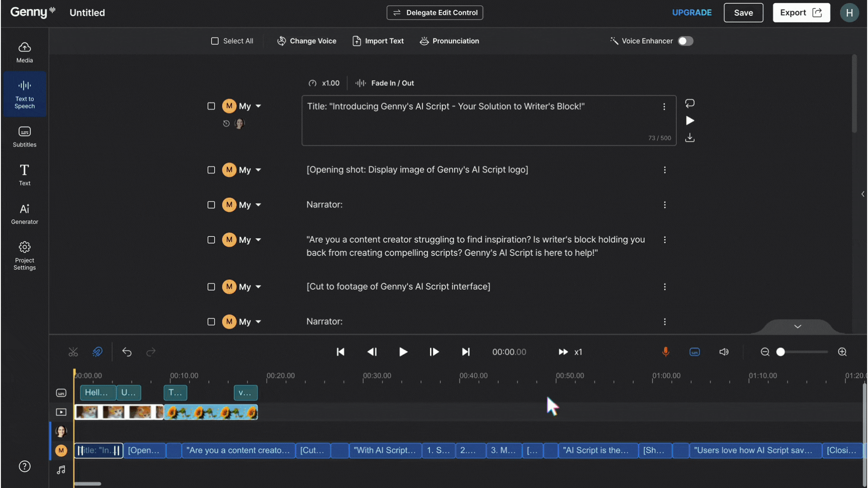The height and width of the screenshot is (488, 868).
Task: Click the timeline zoom slider handle
Action: [780, 352]
